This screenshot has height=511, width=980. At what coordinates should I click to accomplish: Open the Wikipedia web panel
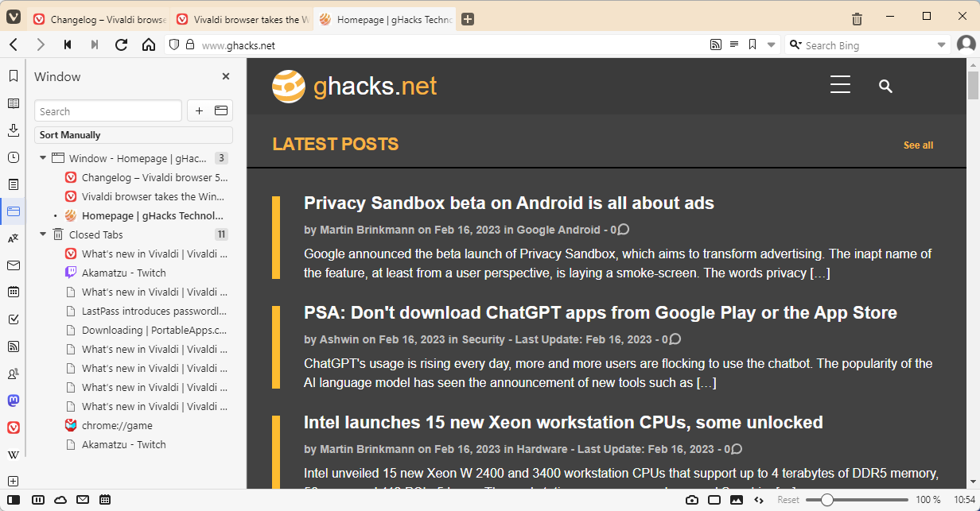point(14,455)
